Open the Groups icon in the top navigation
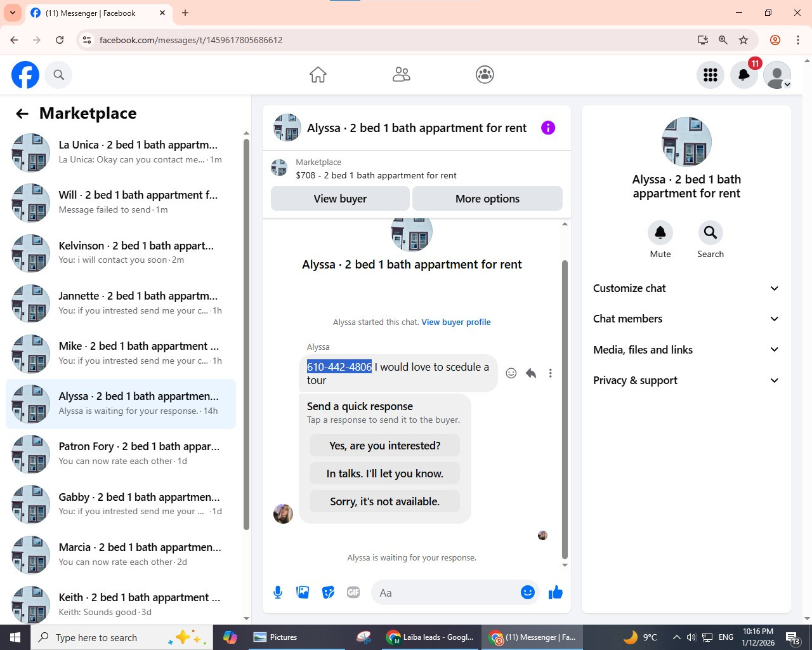The height and width of the screenshot is (650, 812). 485,75
